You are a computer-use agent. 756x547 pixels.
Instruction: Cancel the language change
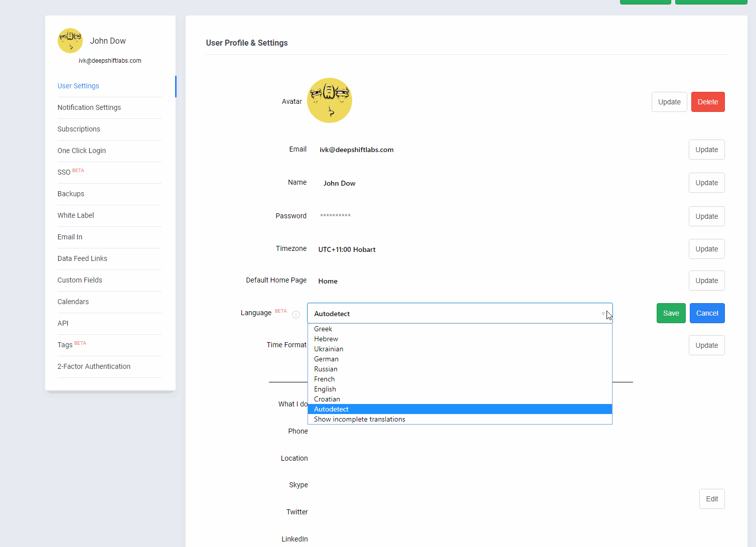click(707, 313)
